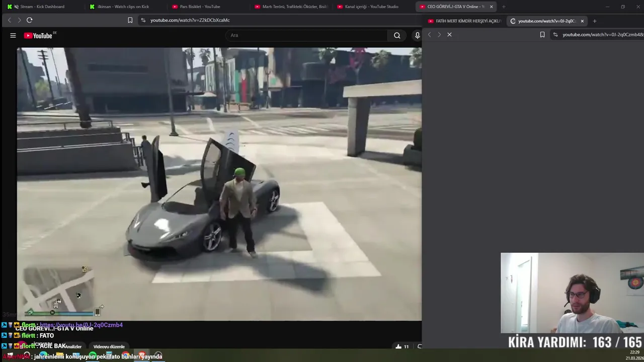The image size is (644, 362).
Task: Go back in the left browser window
Action: [9, 20]
